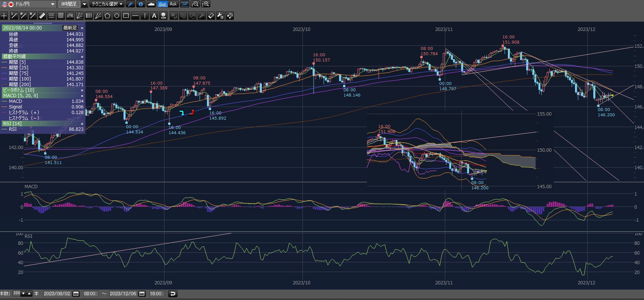Pick the text annotation 'A' tool

coord(154,16)
